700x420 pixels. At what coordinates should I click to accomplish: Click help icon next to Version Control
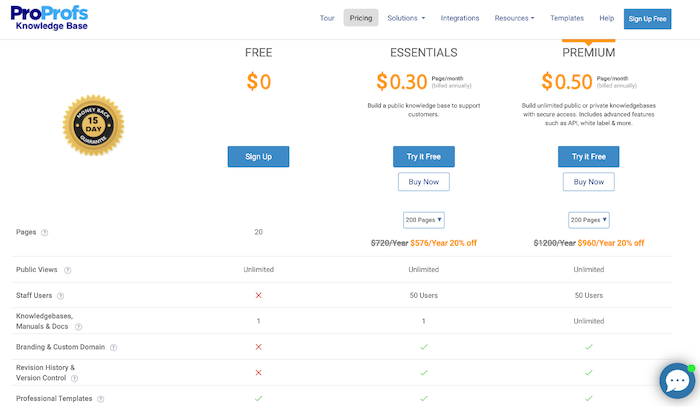point(75,378)
